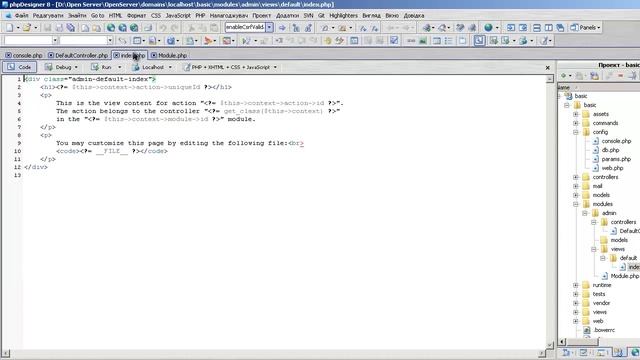Open the enableCsrfValid combo box dropdown

point(269,27)
